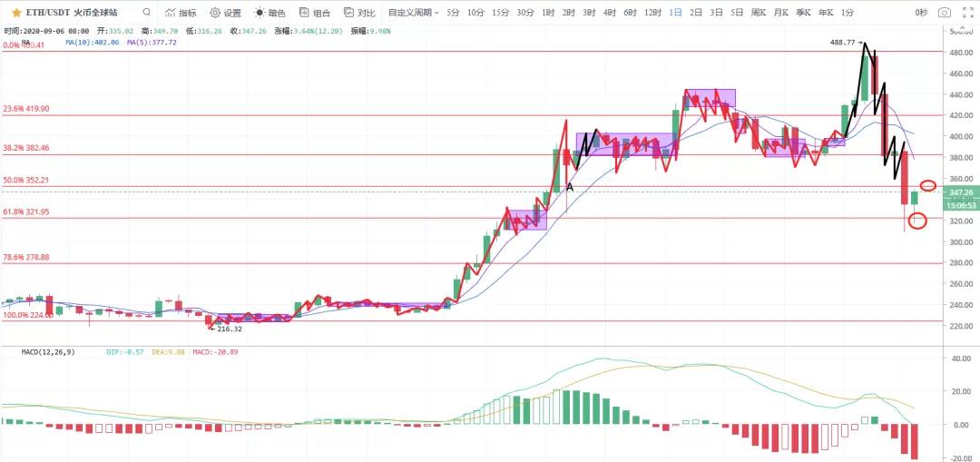Open the symbol search magnifier
The height and width of the screenshot is (462, 980).
pyautogui.click(x=146, y=12)
